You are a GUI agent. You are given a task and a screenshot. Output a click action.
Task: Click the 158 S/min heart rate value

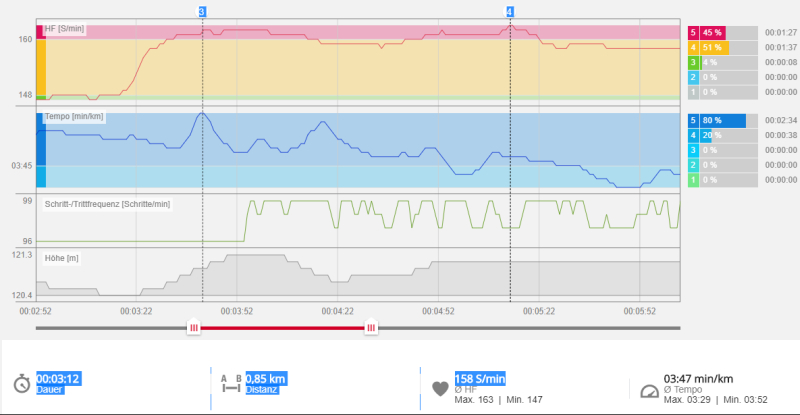coord(481,379)
